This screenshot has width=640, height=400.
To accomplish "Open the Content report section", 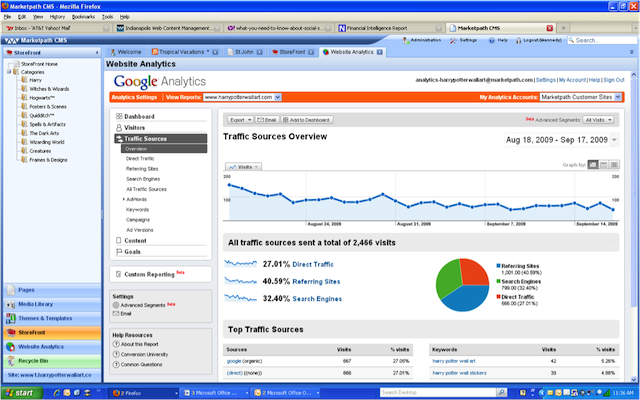I will (135, 241).
